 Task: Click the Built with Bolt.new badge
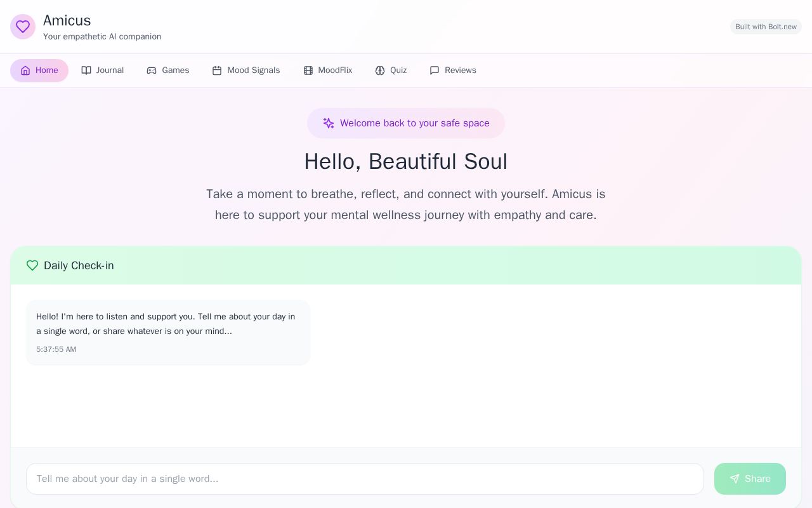click(x=766, y=27)
